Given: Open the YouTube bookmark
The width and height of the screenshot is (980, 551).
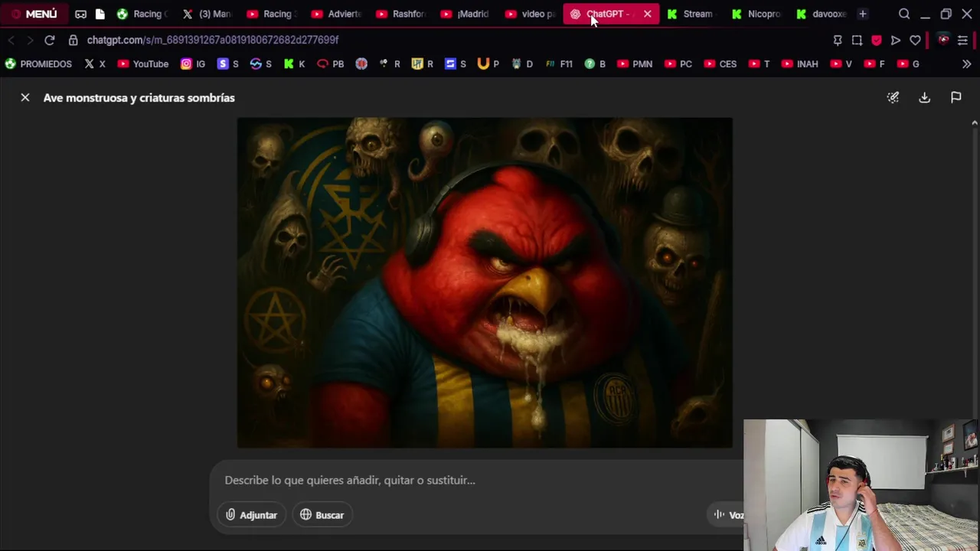Looking at the screenshot, I should tap(143, 64).
